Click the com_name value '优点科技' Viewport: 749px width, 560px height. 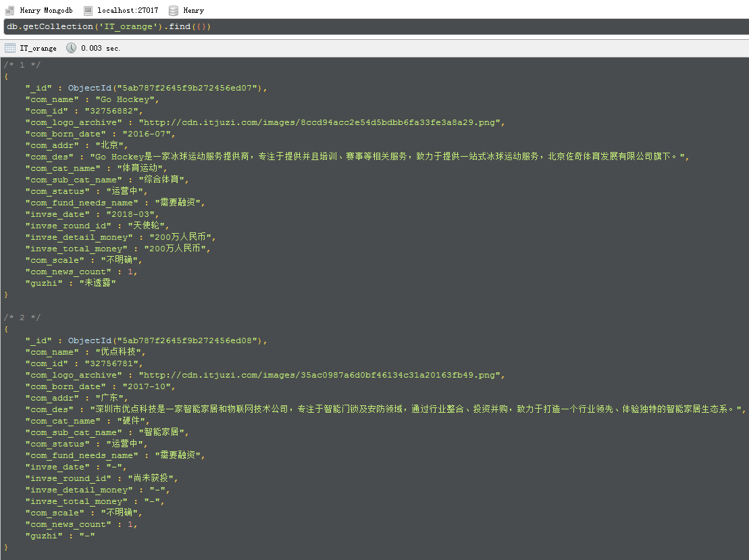pyautogui.click(x=118, y=352)
